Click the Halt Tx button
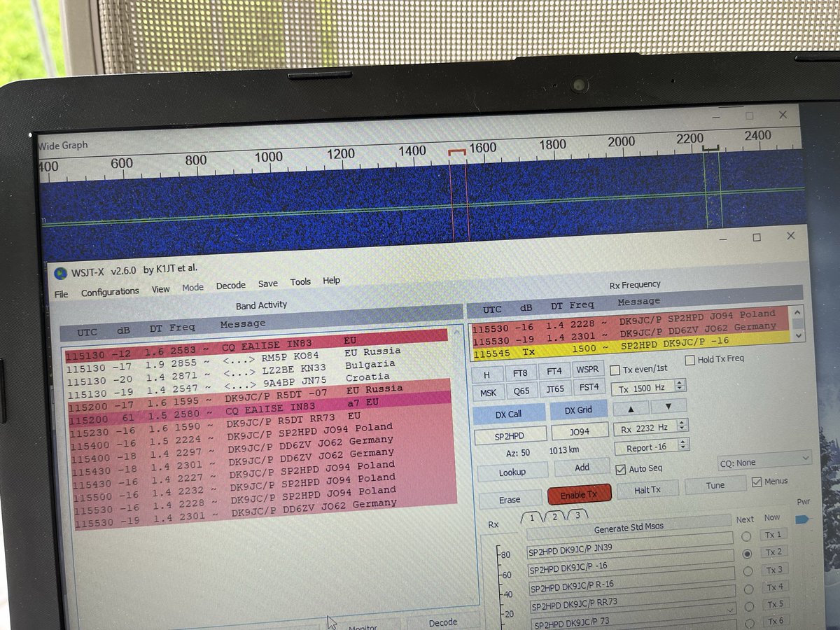Screen dimensions: 840x630 click(647, 489)
